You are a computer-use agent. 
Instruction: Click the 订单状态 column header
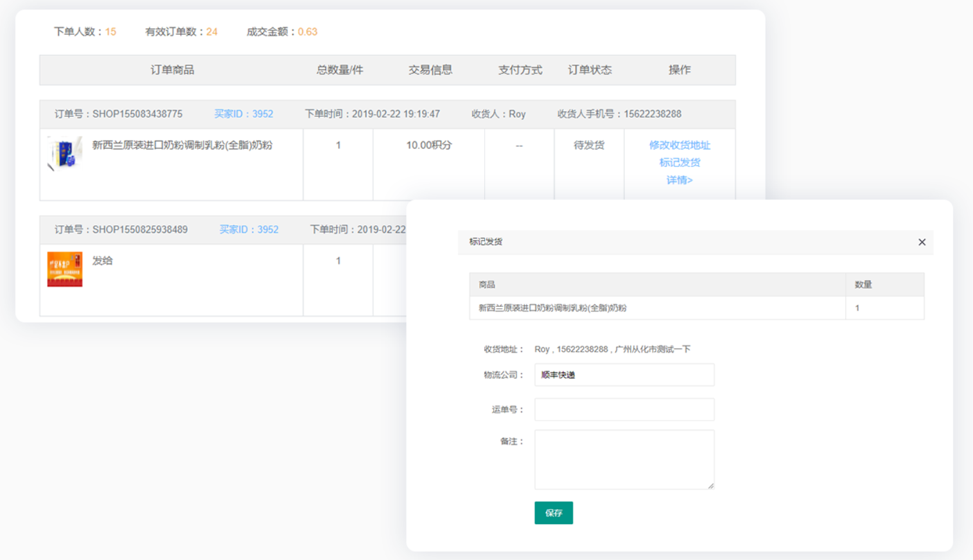(x=589, y=70)
